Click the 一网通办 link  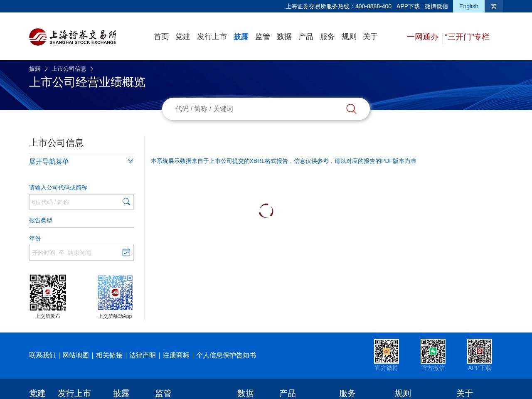423,37
